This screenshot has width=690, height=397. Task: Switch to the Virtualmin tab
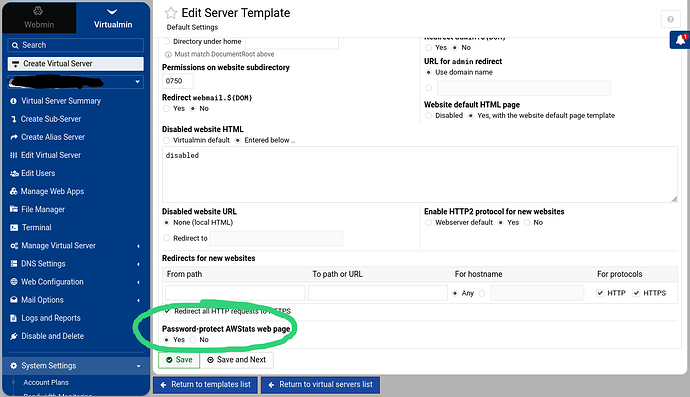113,18
